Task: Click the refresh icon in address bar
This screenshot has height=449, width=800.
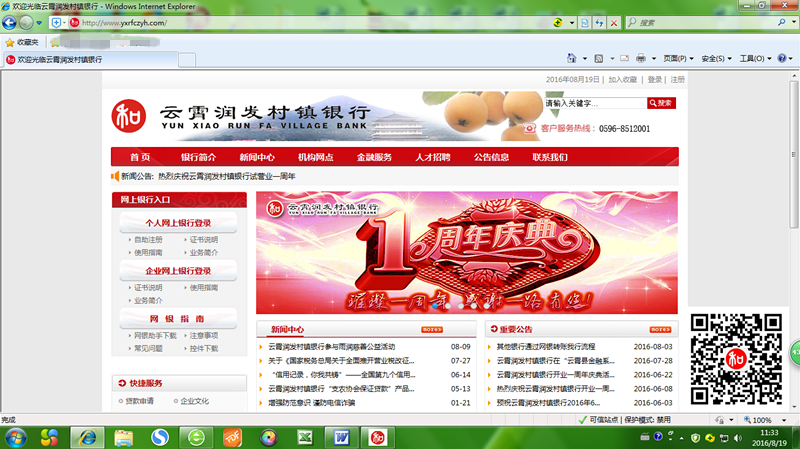Action: [x=599, y=22]
